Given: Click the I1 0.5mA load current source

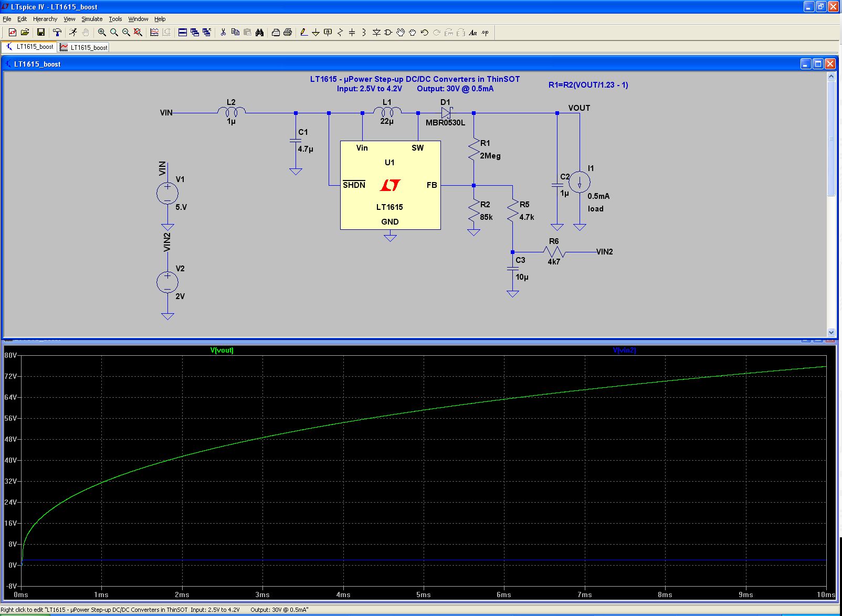Looking at the screenshot, I should click(580, 182).
